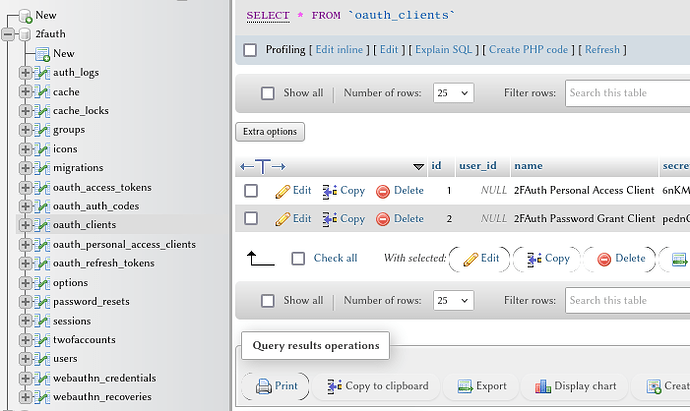Enable the bottom Show all checkbox
The image size is (690, 411).
pos(268,301)
